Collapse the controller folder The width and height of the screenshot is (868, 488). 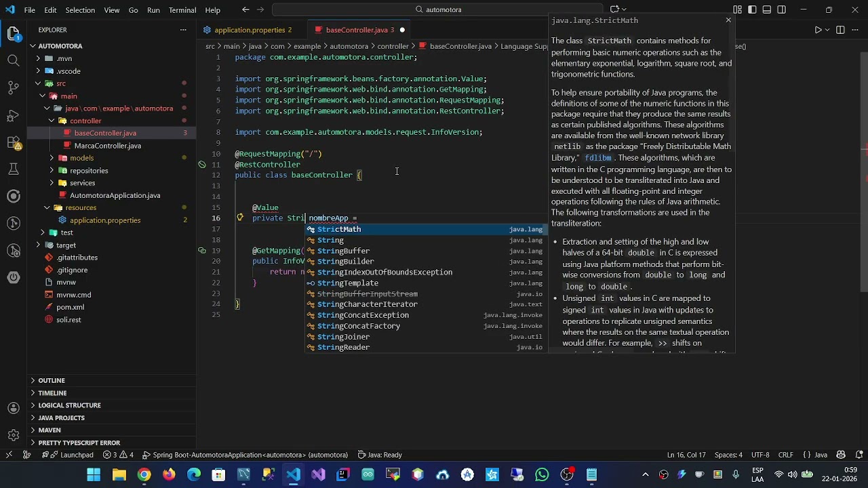85,121
